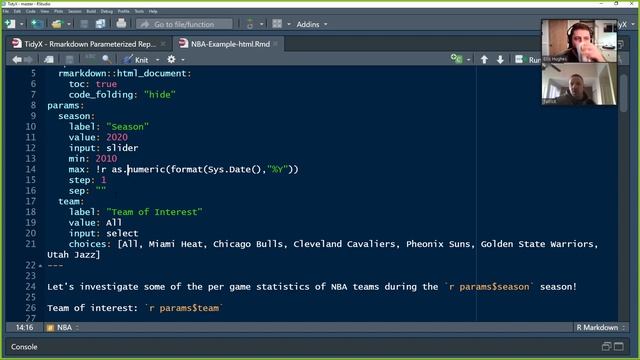
Task: Expand the insert chunk dropdown arrow
Action: 469,60
